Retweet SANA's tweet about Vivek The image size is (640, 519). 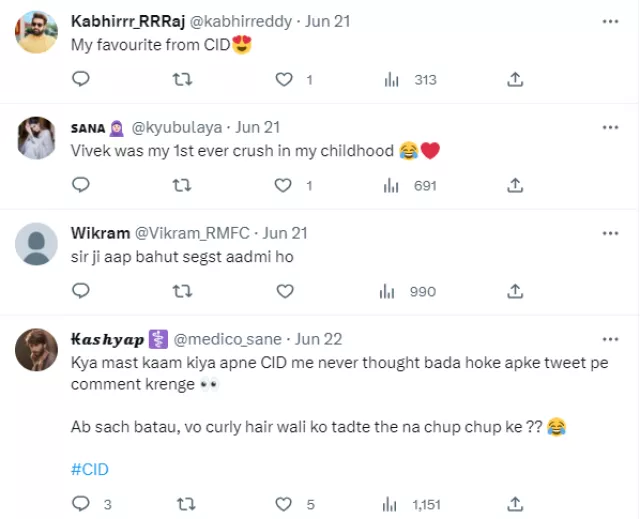tap(182, 185)
